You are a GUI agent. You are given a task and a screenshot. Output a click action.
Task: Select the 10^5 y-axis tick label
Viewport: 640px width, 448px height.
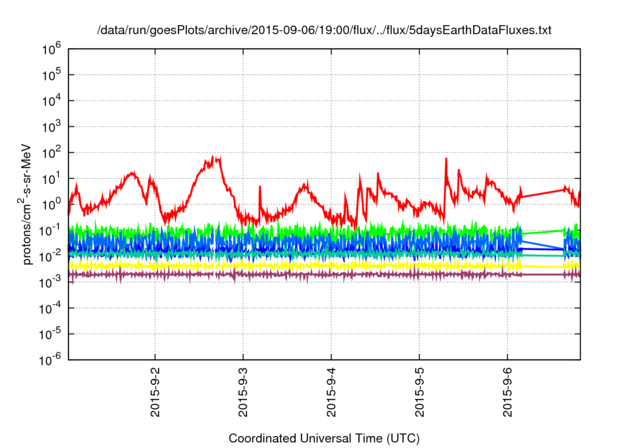(x=51, y=75)
